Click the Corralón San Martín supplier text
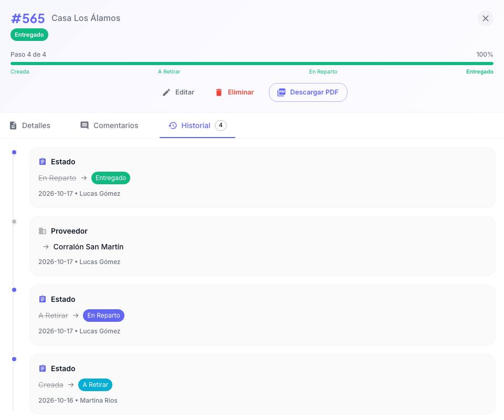Screen dimensions: 504x420 pyautogui.click(x=88, y=247)
